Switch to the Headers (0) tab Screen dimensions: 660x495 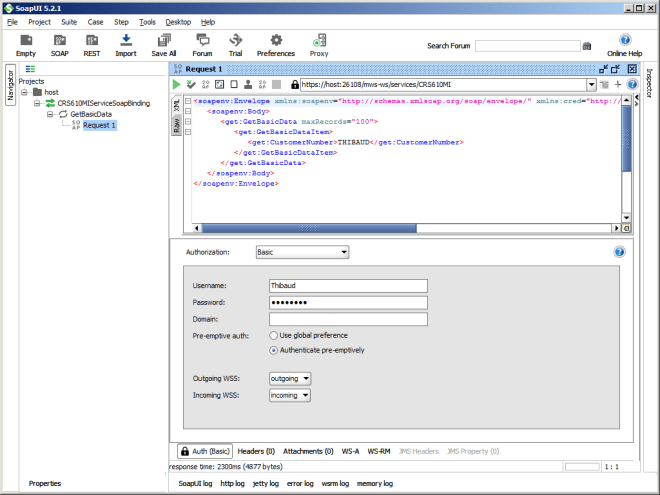(257, 451)
